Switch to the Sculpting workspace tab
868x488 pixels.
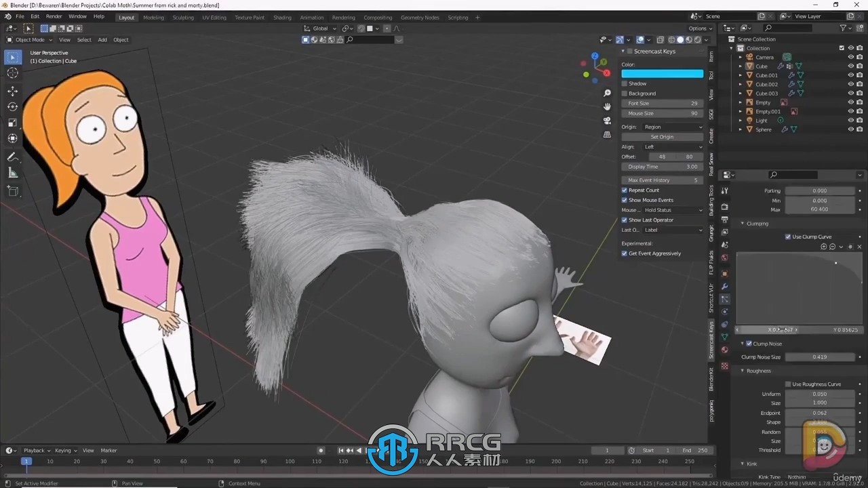click(x=182, y=18)
